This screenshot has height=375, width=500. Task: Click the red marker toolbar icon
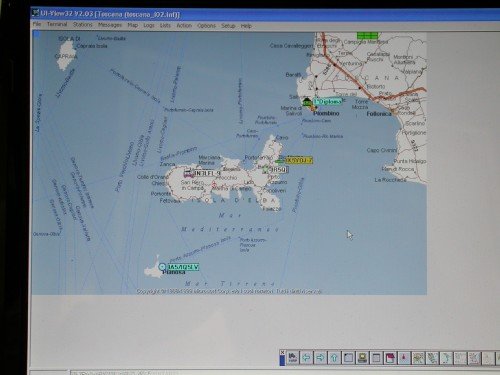(x=404, y=358)
